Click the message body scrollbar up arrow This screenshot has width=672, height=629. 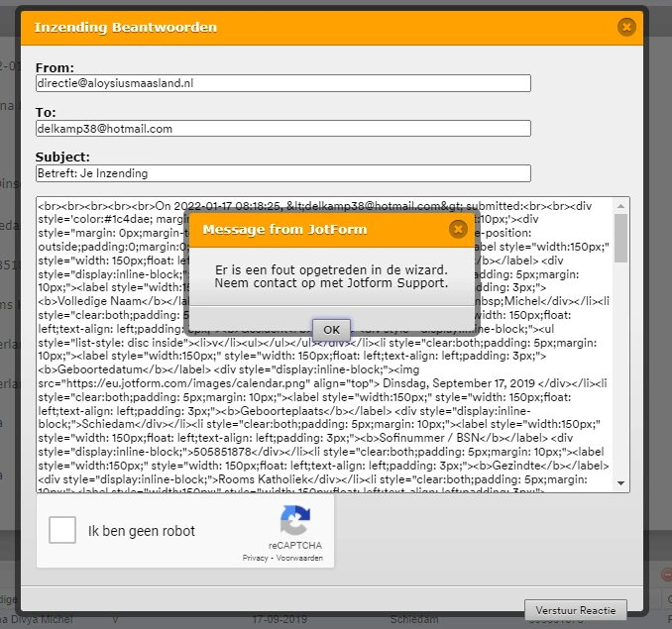[620, 206]
